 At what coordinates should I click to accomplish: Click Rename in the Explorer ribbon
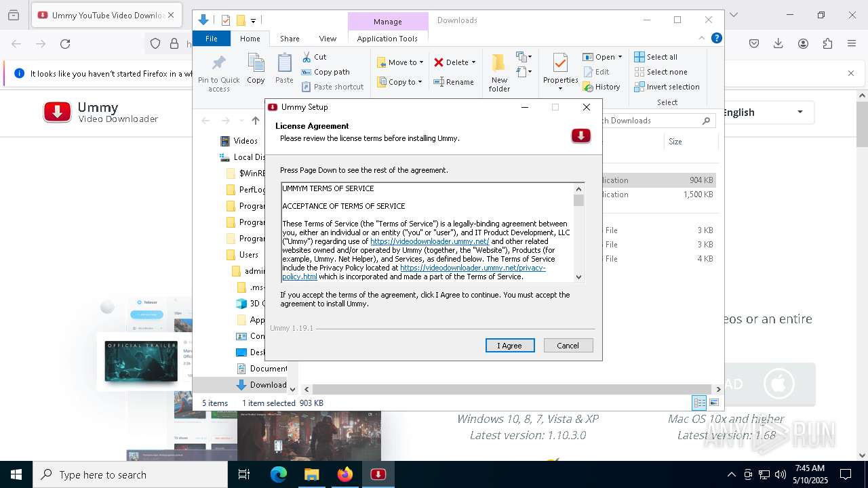point(454,82)
